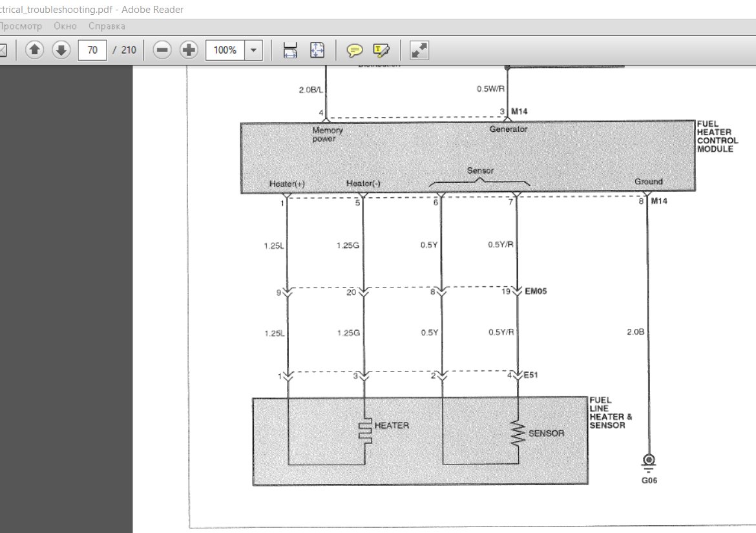Screen dimensions: 756x533
Task: Zoom in with the plus button
Action: click(x=189, y=50)
